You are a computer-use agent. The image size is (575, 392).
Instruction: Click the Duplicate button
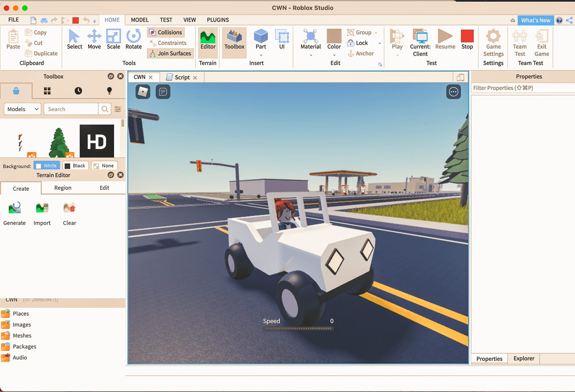tap(42, 54)
